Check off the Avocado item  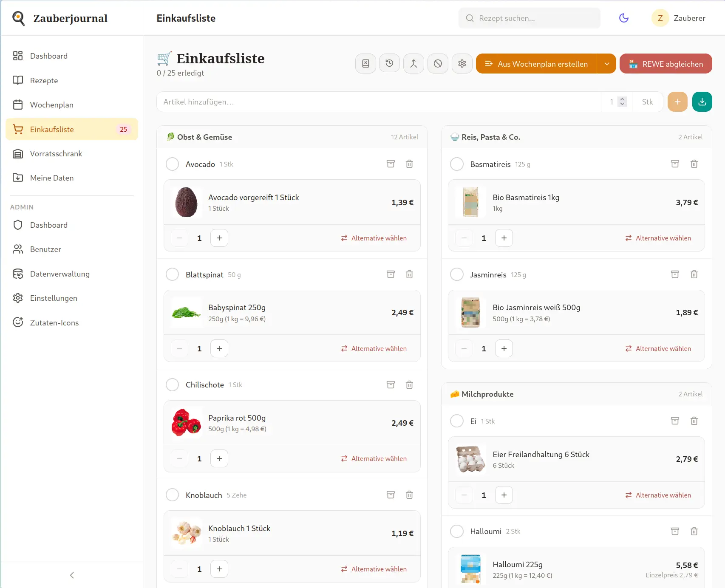point(172,164)
